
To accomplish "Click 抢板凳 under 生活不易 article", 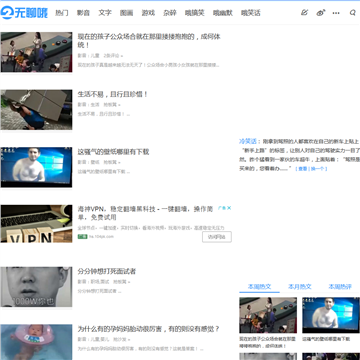I will (112, 105).
